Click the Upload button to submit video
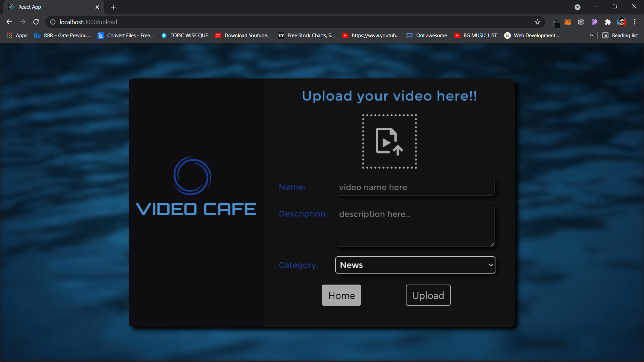This screenshot has height=362, width=644. point(428,295)
